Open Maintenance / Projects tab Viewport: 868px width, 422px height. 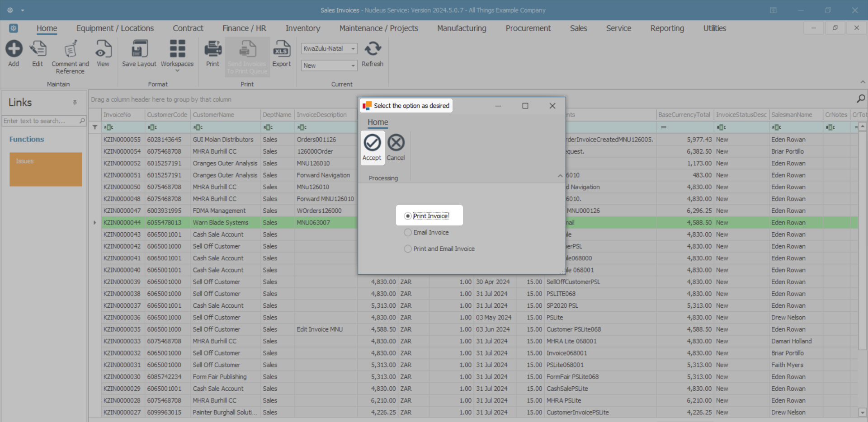tap(379, 28)
